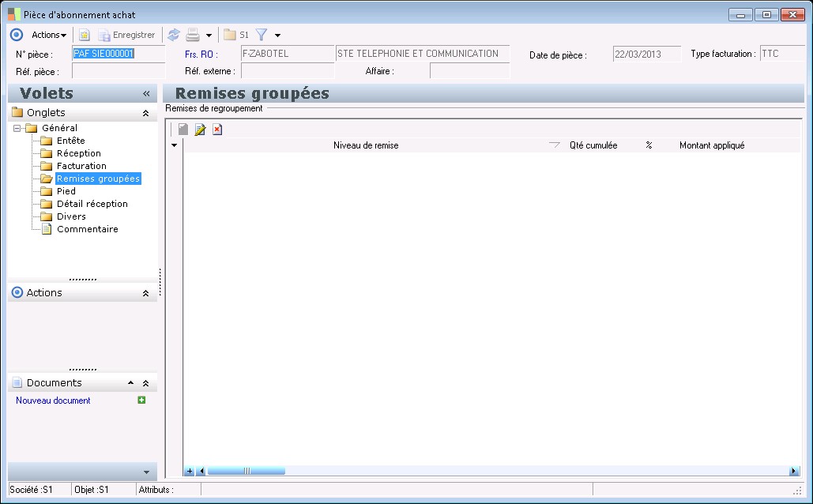Open the Réception tab in tree

(79, 153)
